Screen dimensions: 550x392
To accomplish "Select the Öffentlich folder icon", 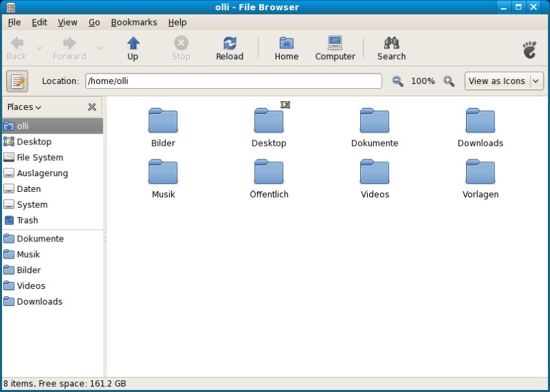I will (x=269, y=172).
